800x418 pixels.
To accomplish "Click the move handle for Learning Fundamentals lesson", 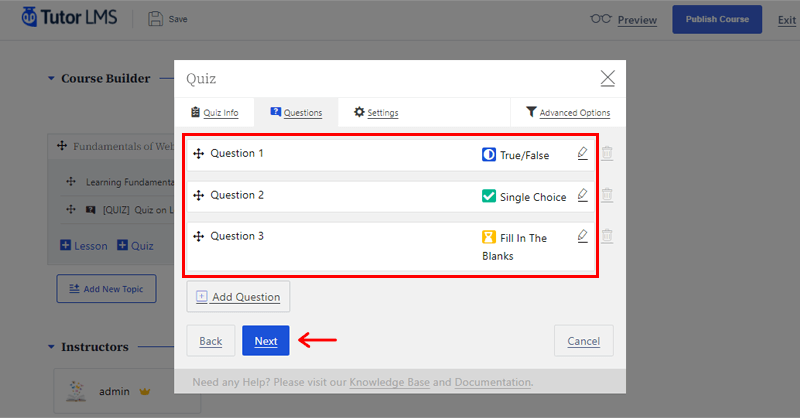I will tap(71, 181).
